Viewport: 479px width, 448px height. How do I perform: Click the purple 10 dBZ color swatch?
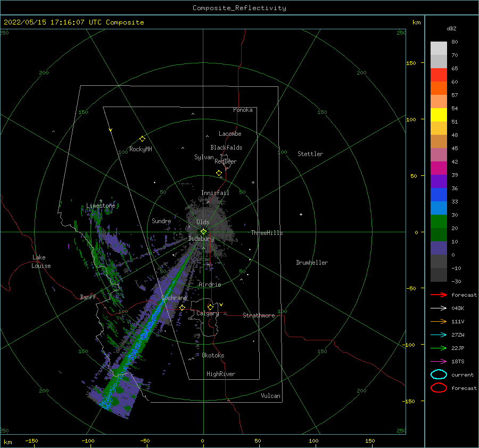(439, 248)
